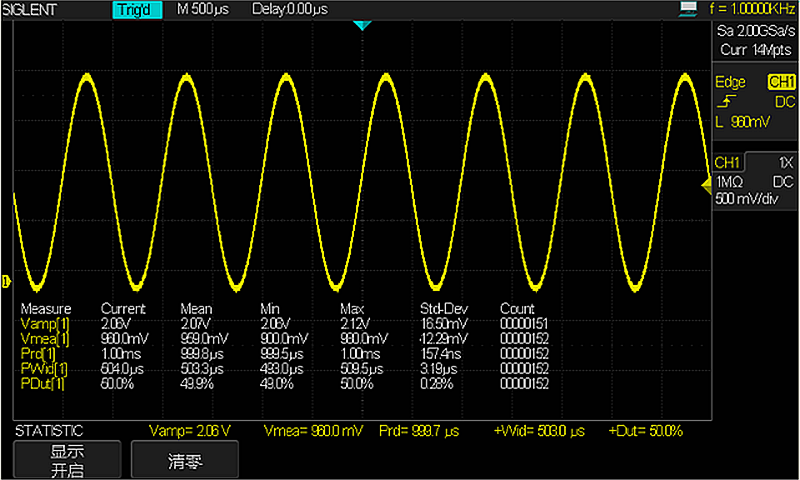Image resolution: width=800 pixels, height=480 pixels.
Task: Select the STATISTIC menu label
Action: click(x=48, y=431)
